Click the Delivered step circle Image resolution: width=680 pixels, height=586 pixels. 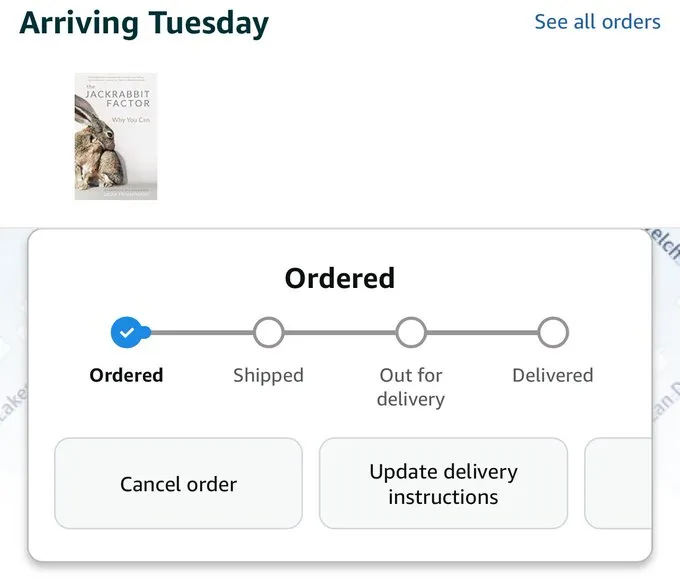pyautogui.click(x=553, y=332)
